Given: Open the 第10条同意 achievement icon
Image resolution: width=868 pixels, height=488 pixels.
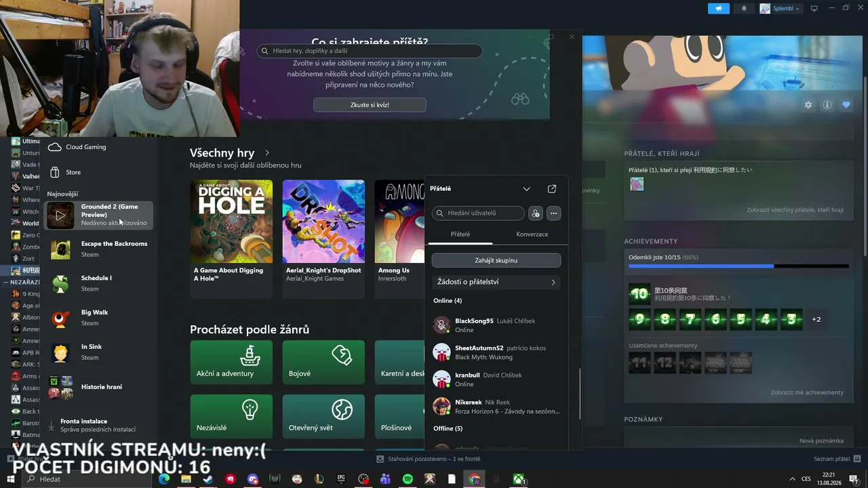Looking at the screenshot, I should coord(639,293).
